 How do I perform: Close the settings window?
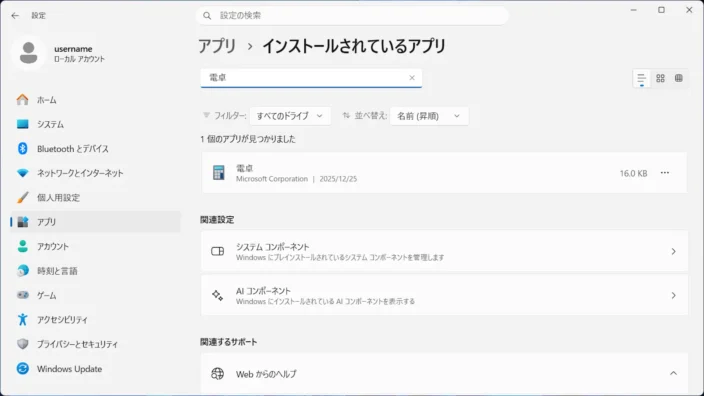(689, 10)
